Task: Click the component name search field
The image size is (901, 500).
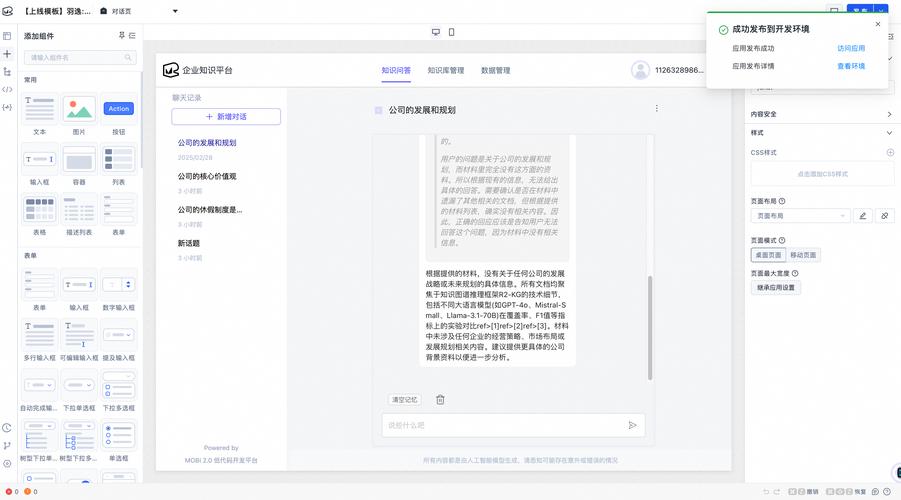Action: click(80, 57)
